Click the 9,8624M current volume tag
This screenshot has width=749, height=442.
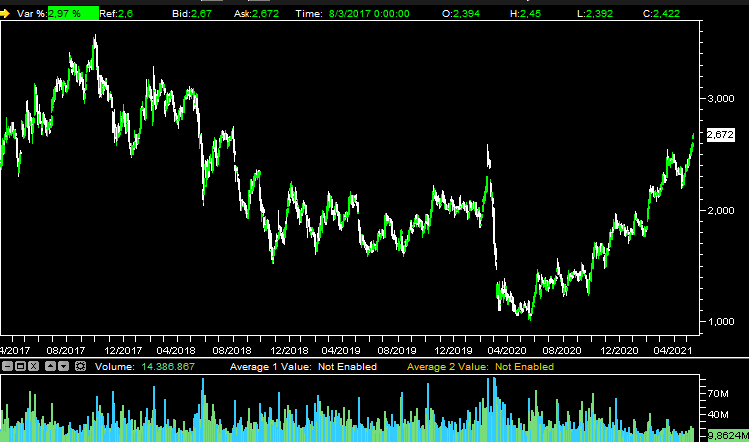[728, 435]
